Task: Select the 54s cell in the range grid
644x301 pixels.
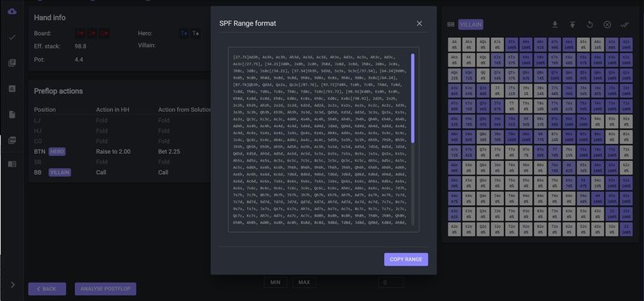Action: [x=597, y=183]
